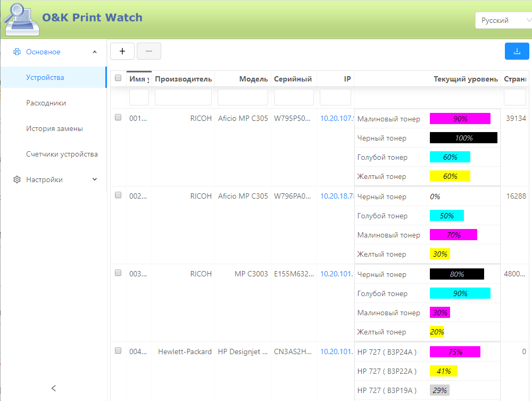Click device 001 magenta toner 90% bar

pyautogui.click(x=460, y=119)
